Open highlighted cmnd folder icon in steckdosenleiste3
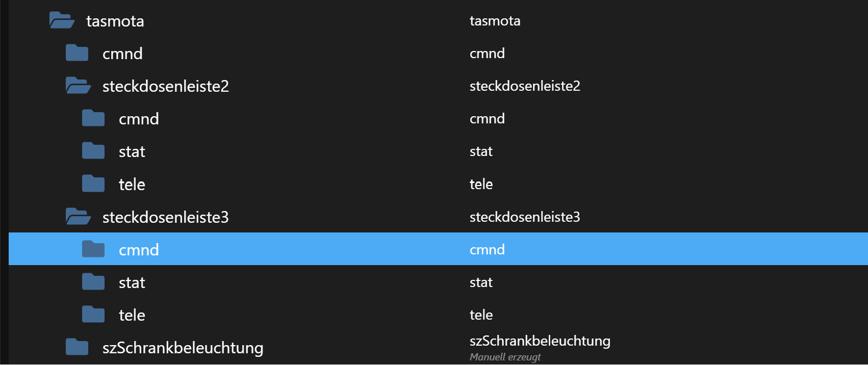868x365 pixels. [x=93, y=249]
